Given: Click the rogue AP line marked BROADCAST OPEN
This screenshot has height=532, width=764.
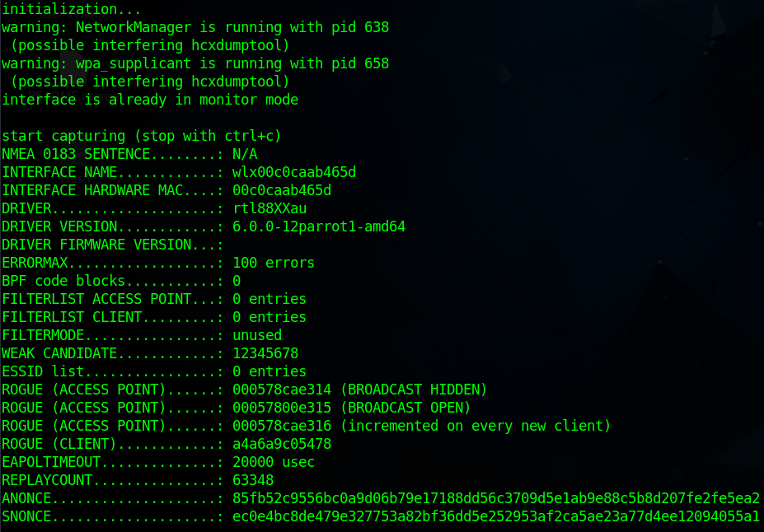Looking at the screenshot, I should click(x=237, y=408).
